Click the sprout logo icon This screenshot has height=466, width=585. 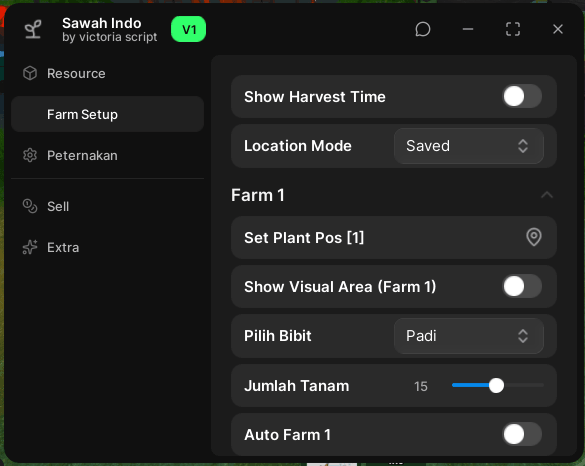[33, 29]
